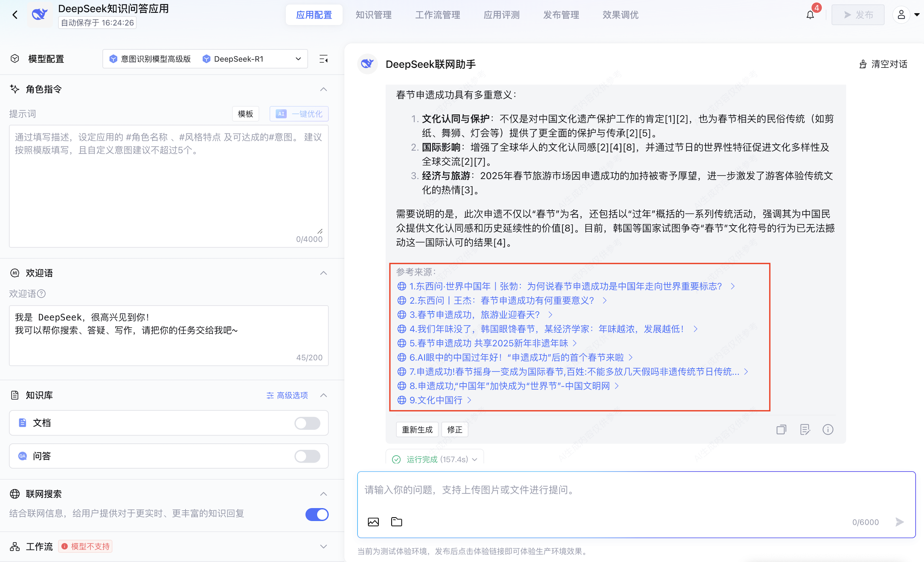Open the notification bell with badge 4
The width and height of the screenshot is (924, 562).
click(x=810, y=15)
